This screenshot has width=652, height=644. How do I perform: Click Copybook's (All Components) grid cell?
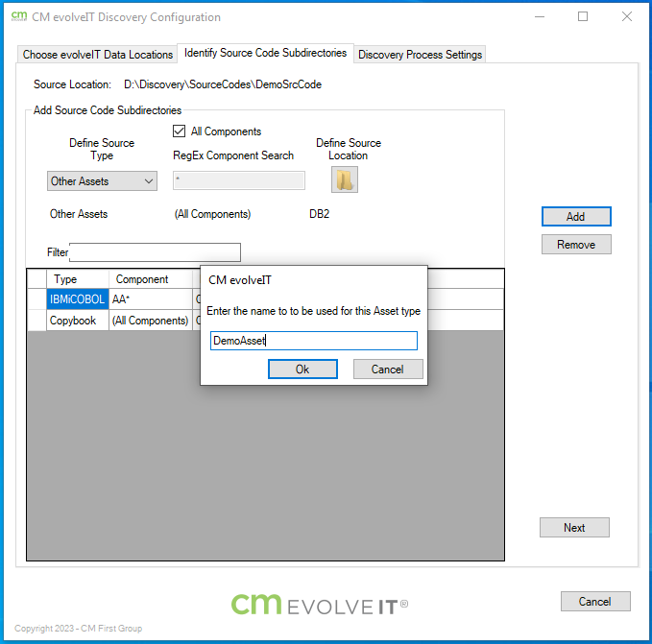[151, 321]
